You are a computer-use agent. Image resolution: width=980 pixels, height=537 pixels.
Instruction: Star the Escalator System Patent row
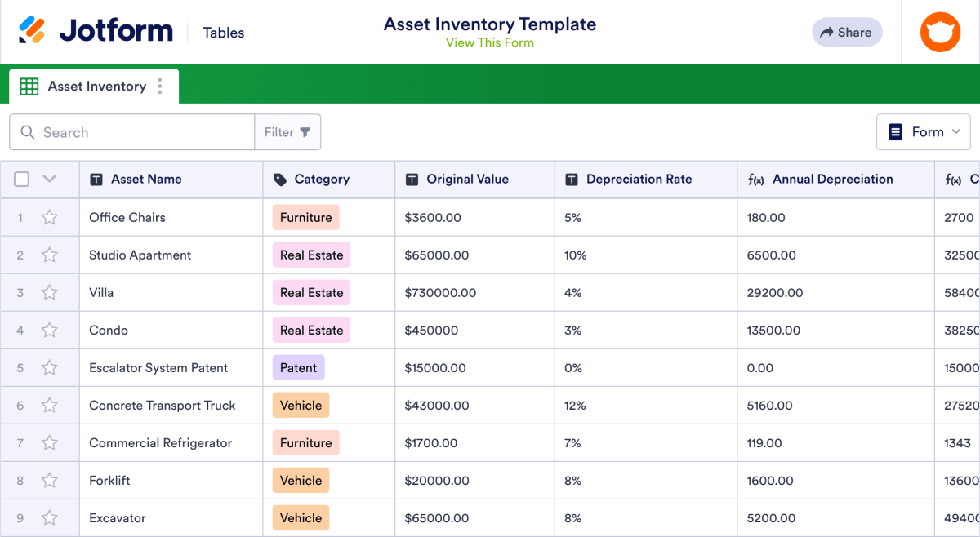pos(49,367)
